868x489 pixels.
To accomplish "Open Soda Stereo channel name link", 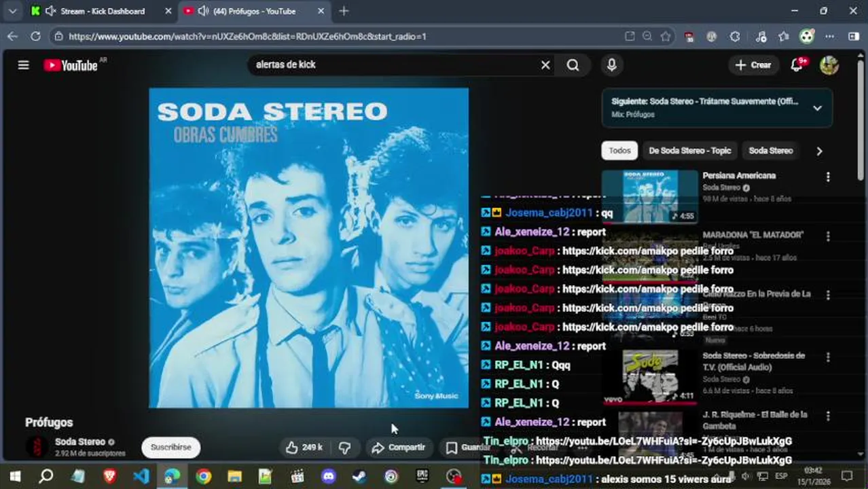I will (80, 441).
